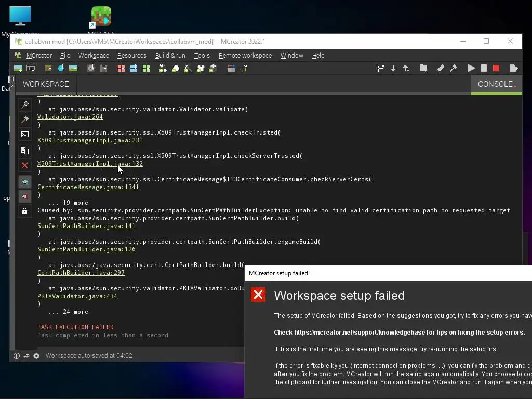This screenshot has height=399, width=532.
Task: Open CertPathBuilder.java:297 link
Action: pos(81,273)
